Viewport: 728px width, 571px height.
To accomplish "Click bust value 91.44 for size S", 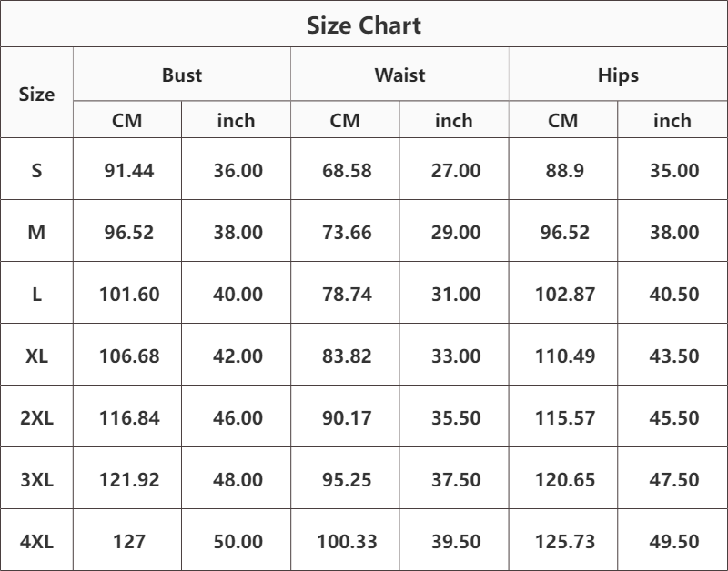I will point(128,170).
